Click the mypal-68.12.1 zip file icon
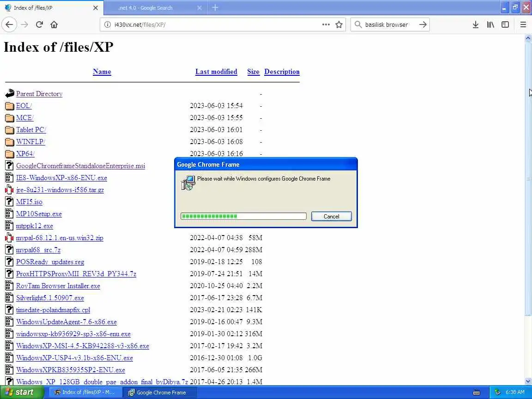 10,237
